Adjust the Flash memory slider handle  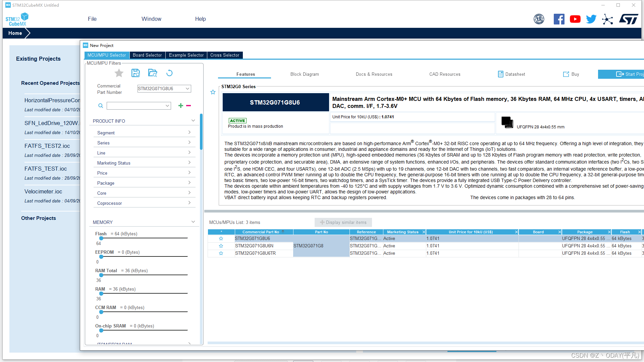pyautogui.click(x=101, y=238)
